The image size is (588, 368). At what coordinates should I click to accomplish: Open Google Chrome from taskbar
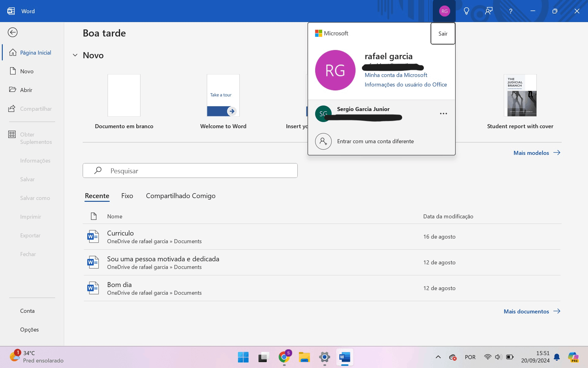284,357
